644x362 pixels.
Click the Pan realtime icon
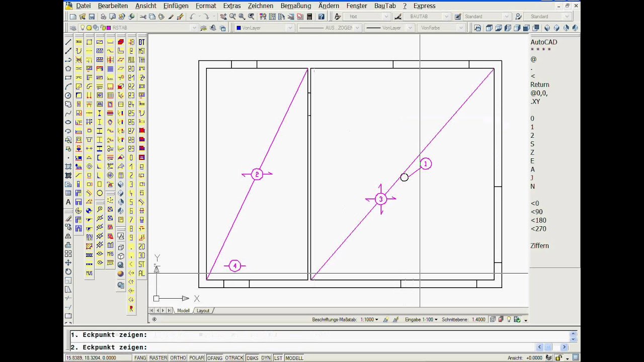click(x=223, y=17)
